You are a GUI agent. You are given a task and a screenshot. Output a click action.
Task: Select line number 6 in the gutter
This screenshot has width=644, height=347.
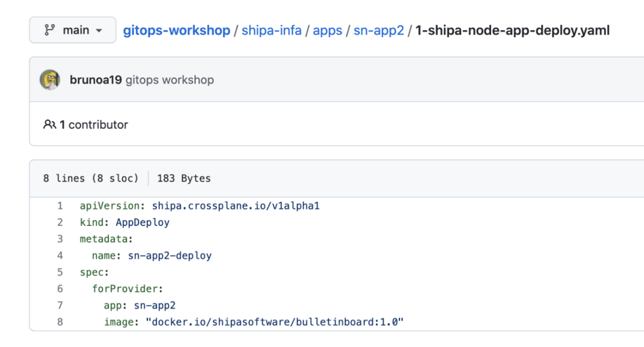60,288
